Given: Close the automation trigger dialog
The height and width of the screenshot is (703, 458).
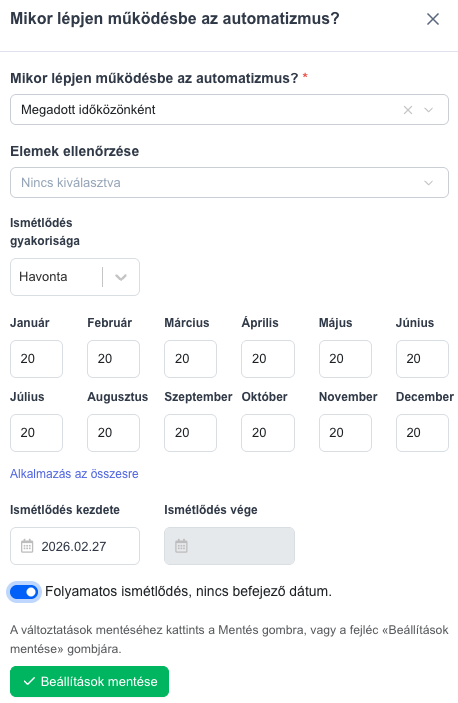Looking at the screenshot, I should tap(432, 19).
